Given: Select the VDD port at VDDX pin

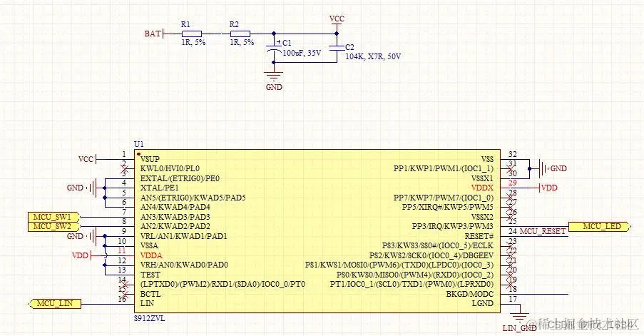Looking at the screenshot, I should coord(548,188).
